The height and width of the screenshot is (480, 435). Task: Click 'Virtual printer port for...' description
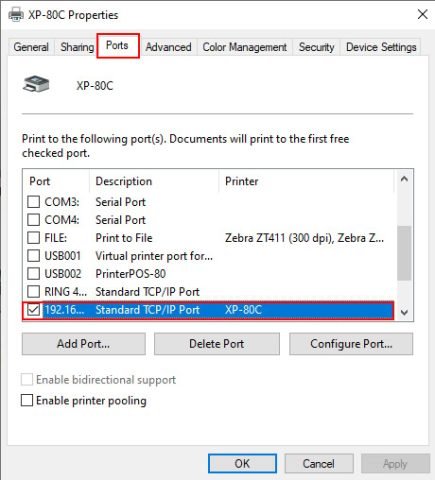pos(154,256)
